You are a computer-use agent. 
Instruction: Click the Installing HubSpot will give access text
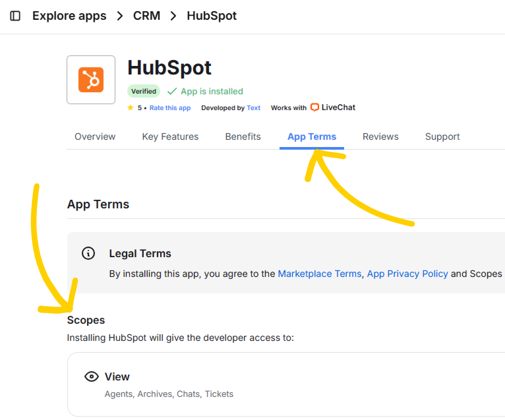[x=180, y=338]
